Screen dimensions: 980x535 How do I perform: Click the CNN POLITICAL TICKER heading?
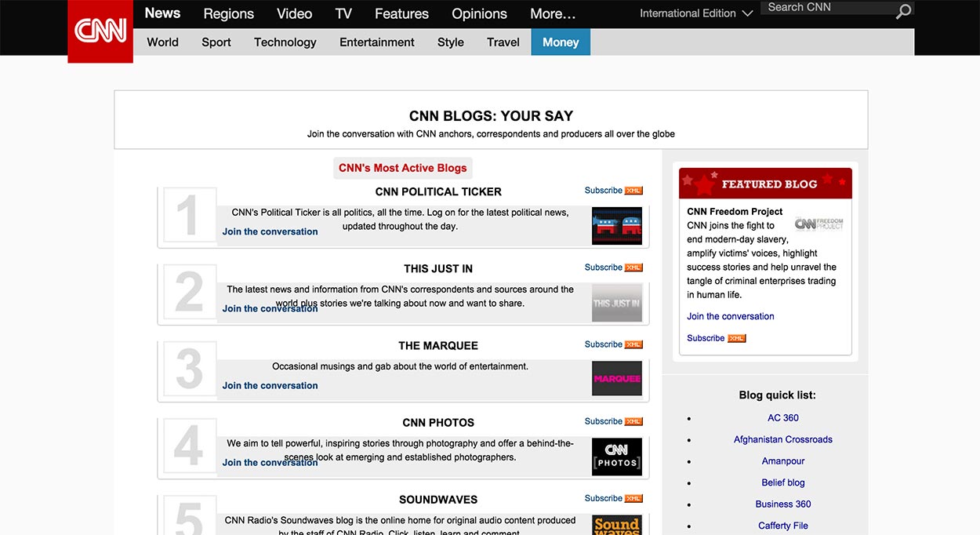pos(438,191)
